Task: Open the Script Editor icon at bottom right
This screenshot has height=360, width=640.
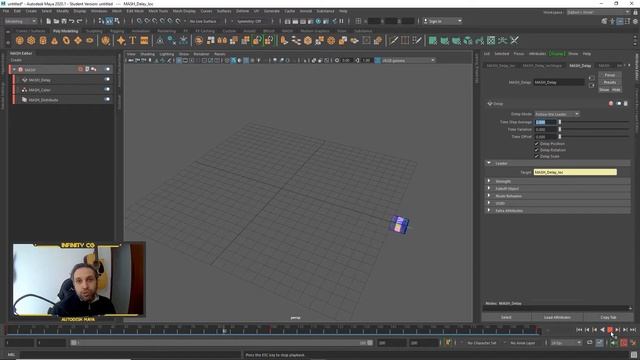Action: 633,354
